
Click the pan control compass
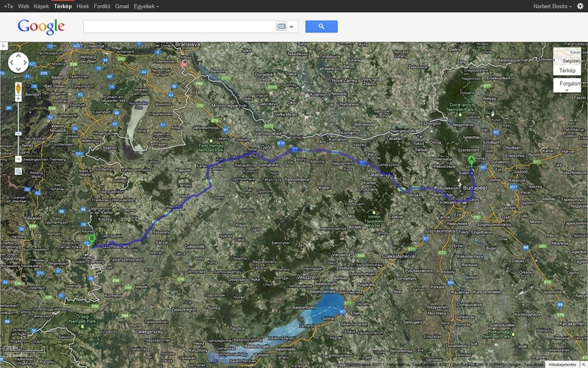tap(18, 62)
